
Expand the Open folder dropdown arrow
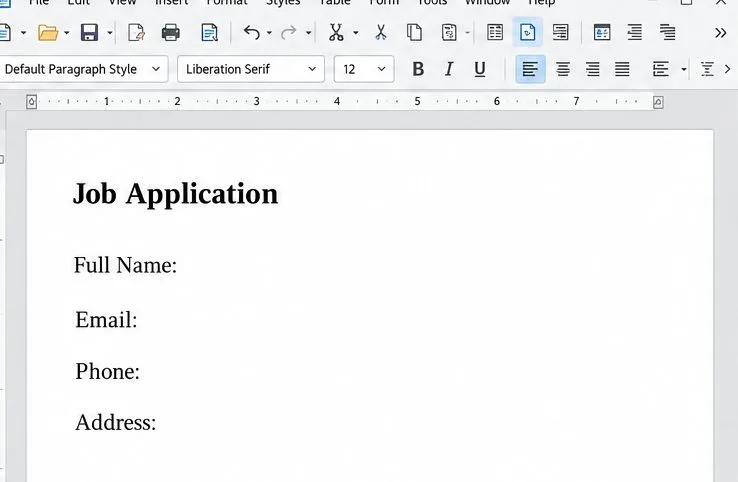pyautogui.click(x=66, y=33)
